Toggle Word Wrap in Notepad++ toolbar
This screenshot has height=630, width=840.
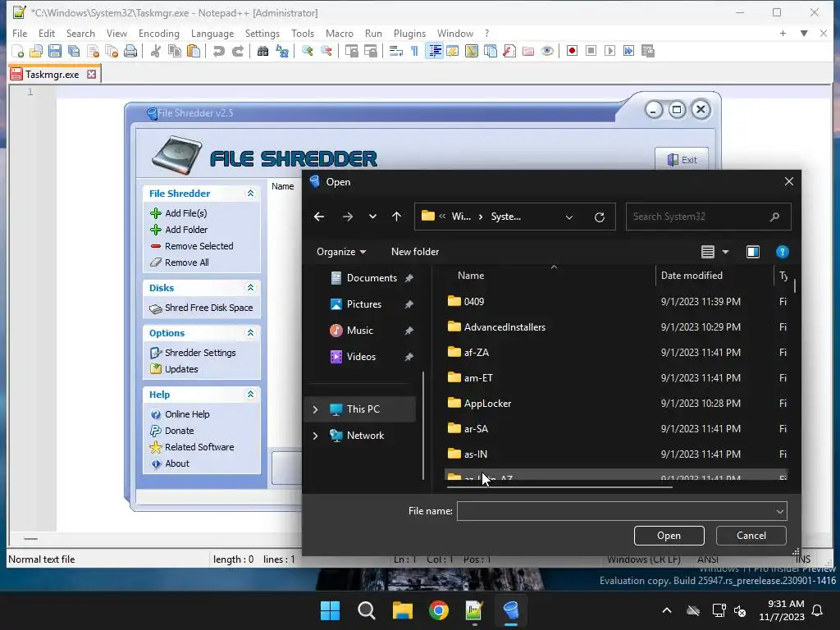pyautogui.click(x=395, y=51)
